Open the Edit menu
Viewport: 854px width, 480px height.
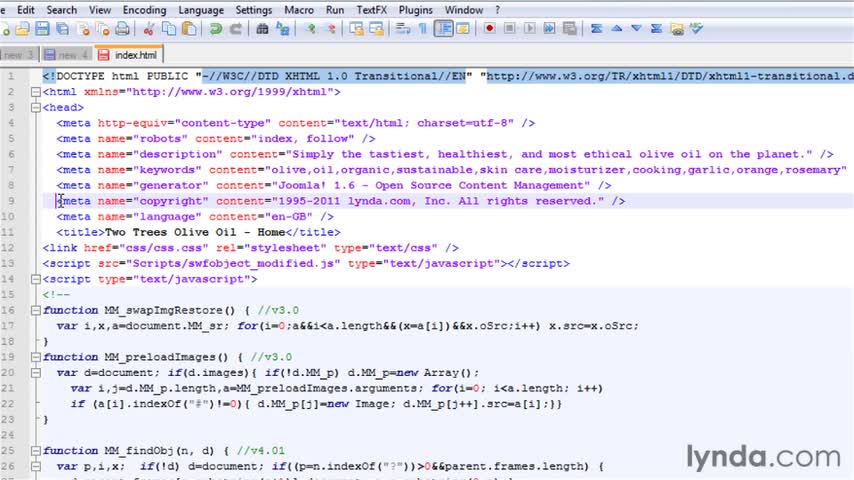(x=26, y=10)
